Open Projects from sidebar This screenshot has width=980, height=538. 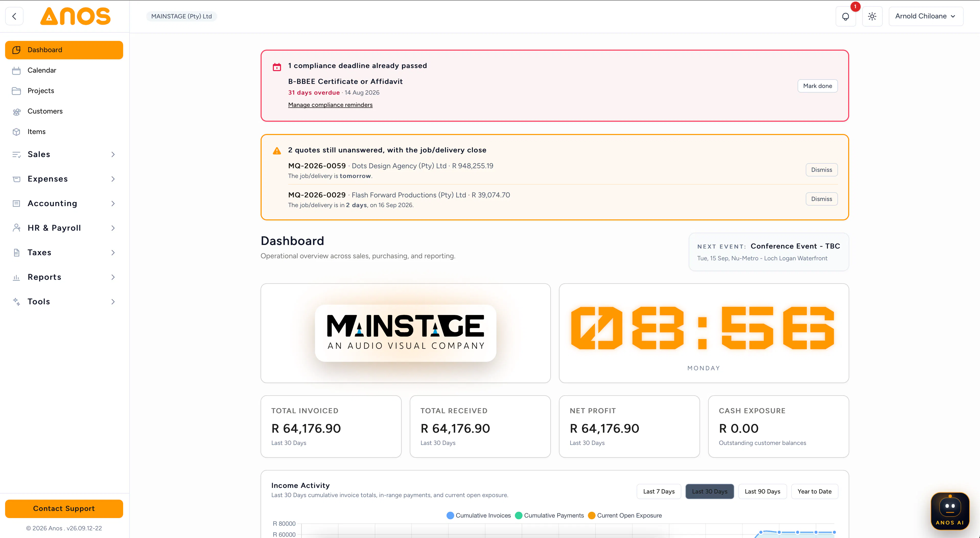tap(64, 91)
